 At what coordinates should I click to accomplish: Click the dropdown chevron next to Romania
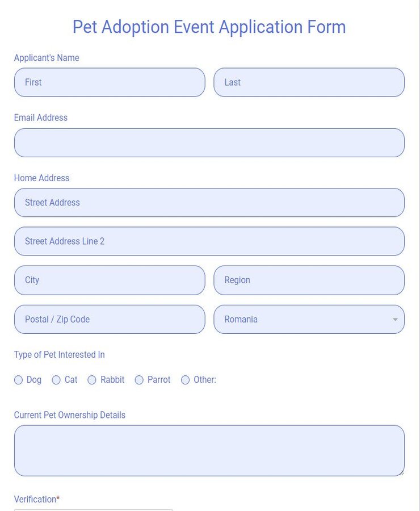(x=396, y=319)
